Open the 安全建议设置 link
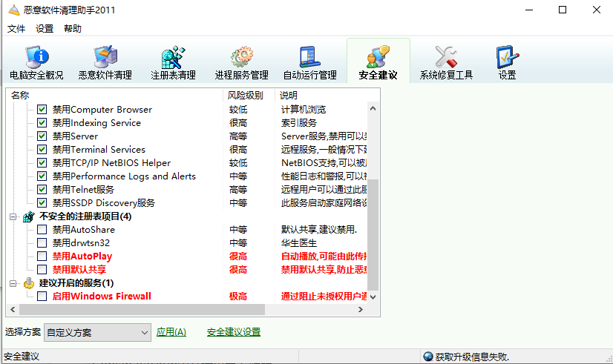Screen dimensions: 613x364 coord(233,332)
